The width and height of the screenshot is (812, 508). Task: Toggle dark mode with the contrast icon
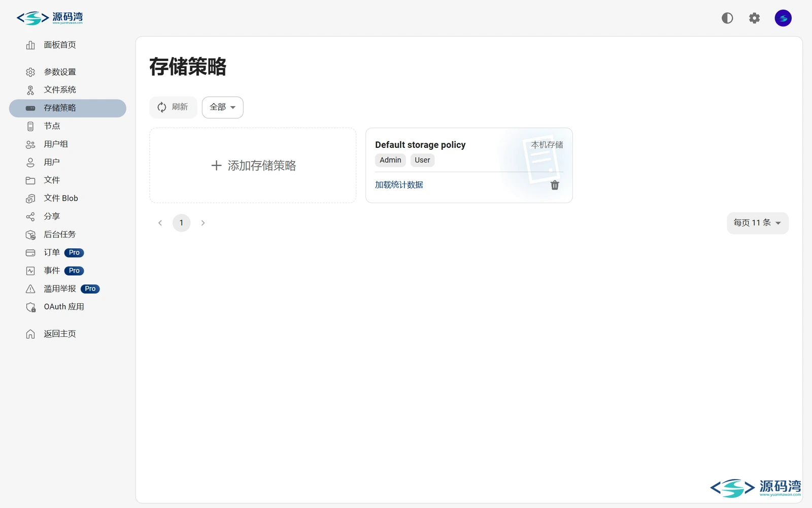pos(727,18)
